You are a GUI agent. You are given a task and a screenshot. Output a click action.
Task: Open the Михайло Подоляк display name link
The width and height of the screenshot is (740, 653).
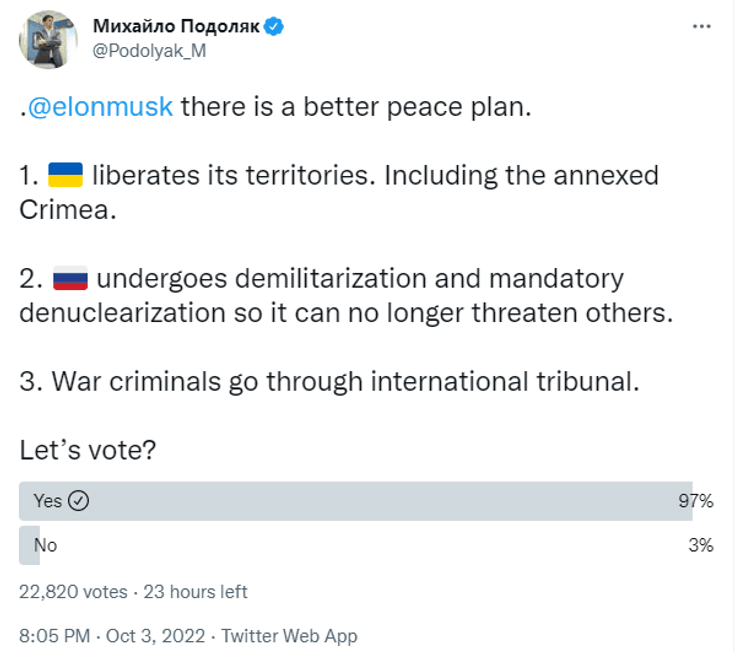(176, 27)
